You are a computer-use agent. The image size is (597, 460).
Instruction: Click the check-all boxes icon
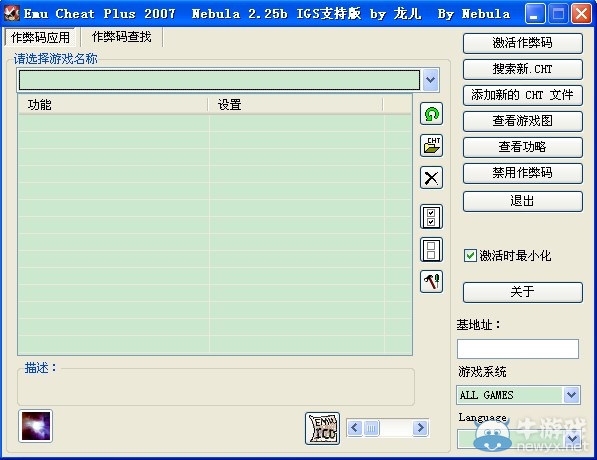click(431, 217)
